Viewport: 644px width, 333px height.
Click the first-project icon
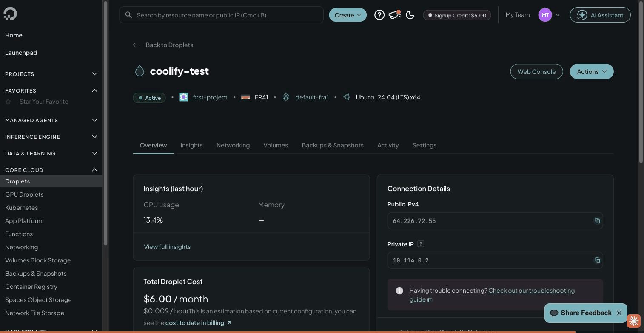click(x=183, y=97)
